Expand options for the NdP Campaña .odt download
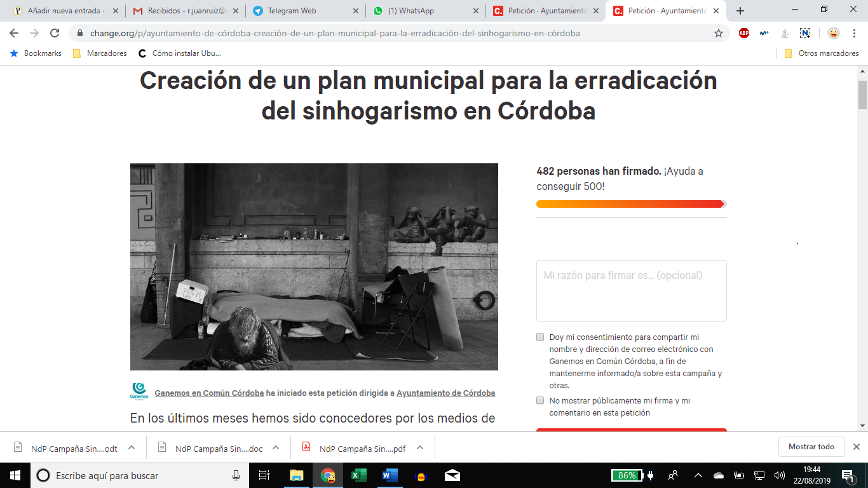Viewport: 868px width, 488px height. pyautogui.click(x=132, y=447)
